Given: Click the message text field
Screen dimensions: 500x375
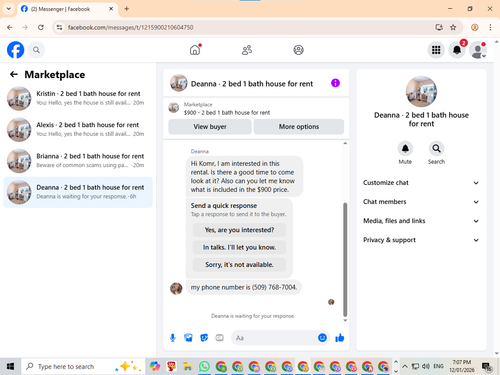Looking at the screenshot, I should pos(273,338).
